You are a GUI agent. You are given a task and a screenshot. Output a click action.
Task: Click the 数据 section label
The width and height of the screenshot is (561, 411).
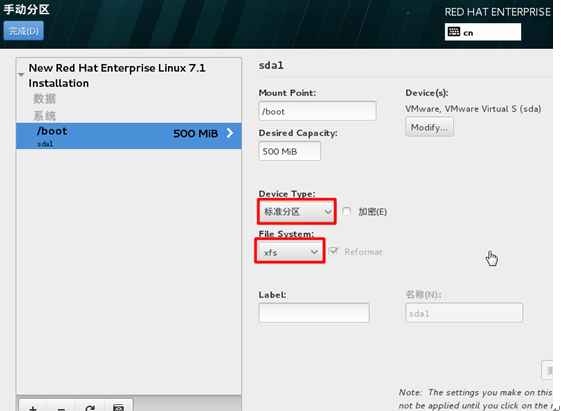(44, 98)
